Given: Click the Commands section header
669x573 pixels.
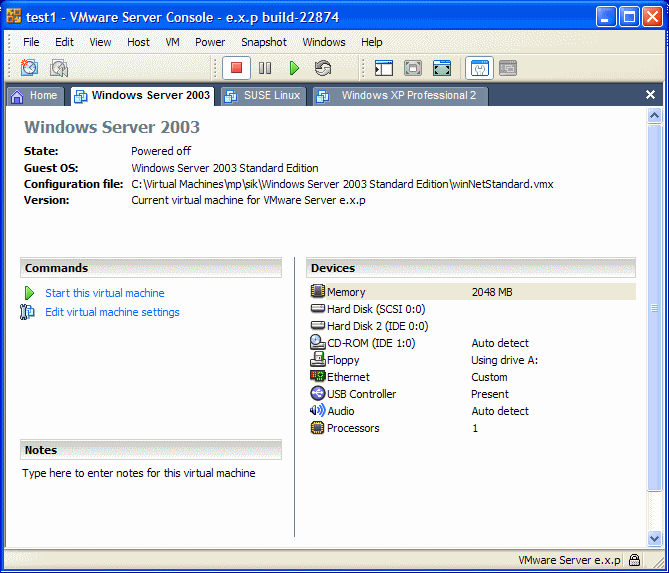Looking at the screenshot, I should click(151, 268).
